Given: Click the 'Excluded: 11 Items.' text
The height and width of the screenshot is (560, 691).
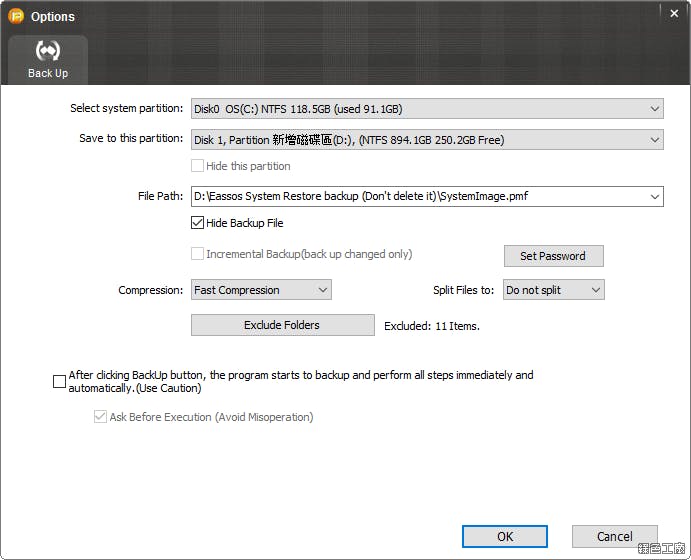Looking at the screenshot, I should pos(431,326).
